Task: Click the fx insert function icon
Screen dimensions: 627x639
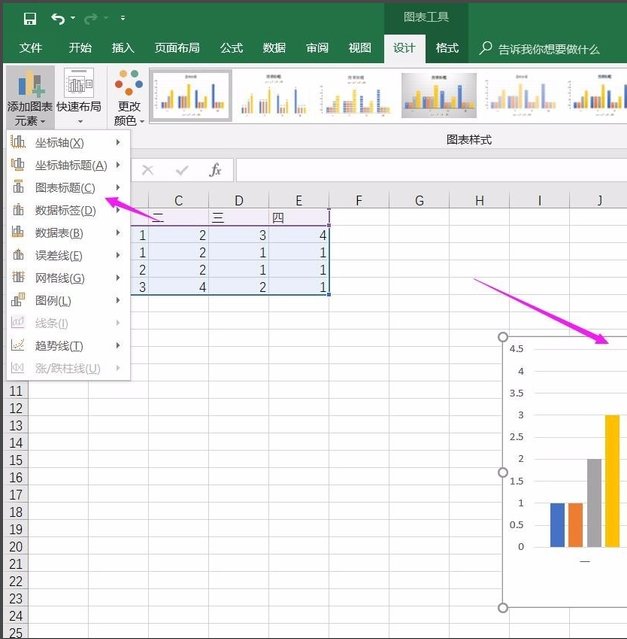Action: pyautogui.click(x=215, y=170)
